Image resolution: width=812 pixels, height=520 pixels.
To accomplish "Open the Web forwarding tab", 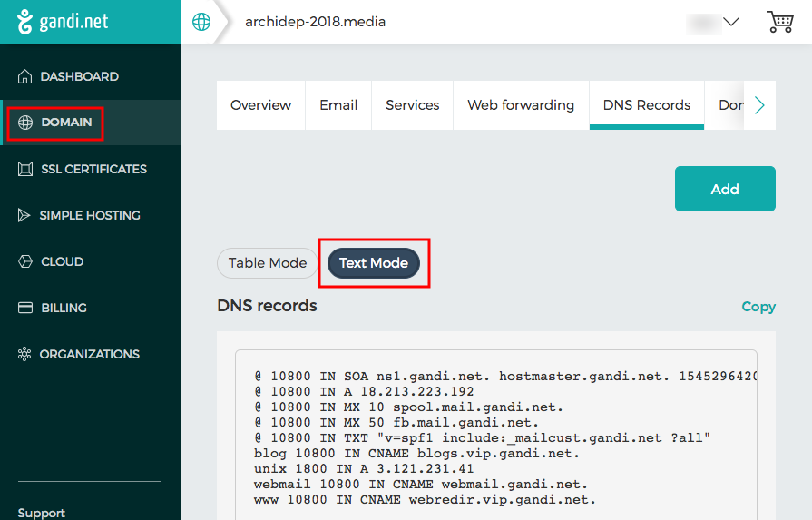I will (x=521, y=105).
